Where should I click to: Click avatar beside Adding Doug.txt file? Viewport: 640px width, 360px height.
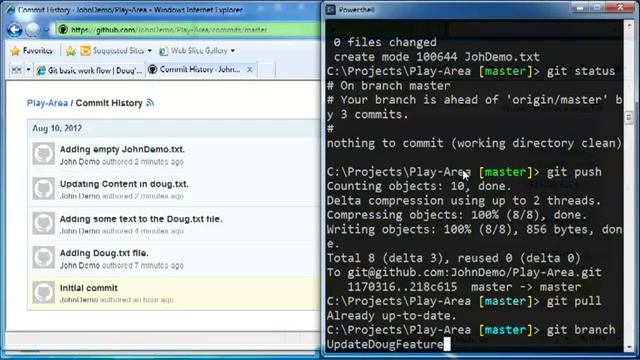(x=43, y=258)
